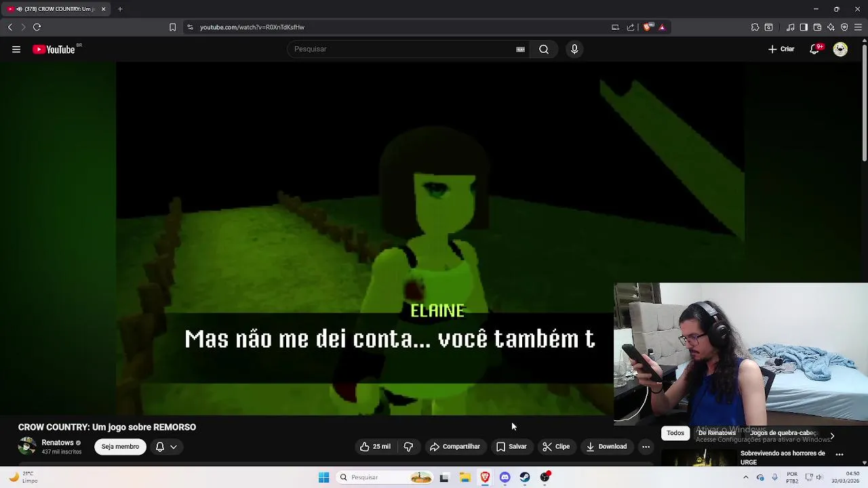
Task: Toggle the browser sidebar panel
Action: (804, 27)
